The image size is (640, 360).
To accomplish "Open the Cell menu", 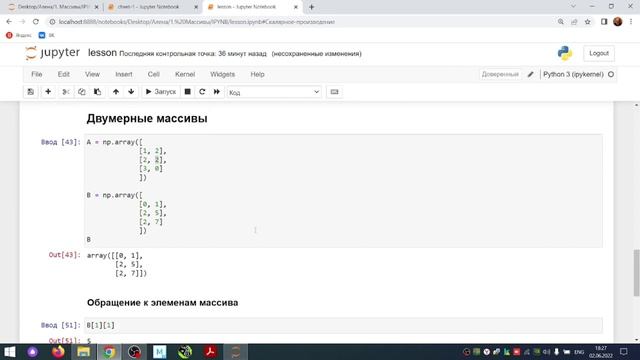I will point(153,74).
